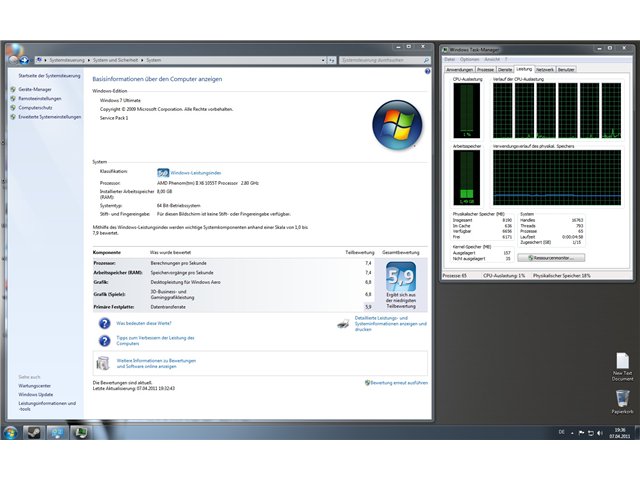
Task: Go to Startseite der Systemsteuerung
Action: tap(49, 76)
